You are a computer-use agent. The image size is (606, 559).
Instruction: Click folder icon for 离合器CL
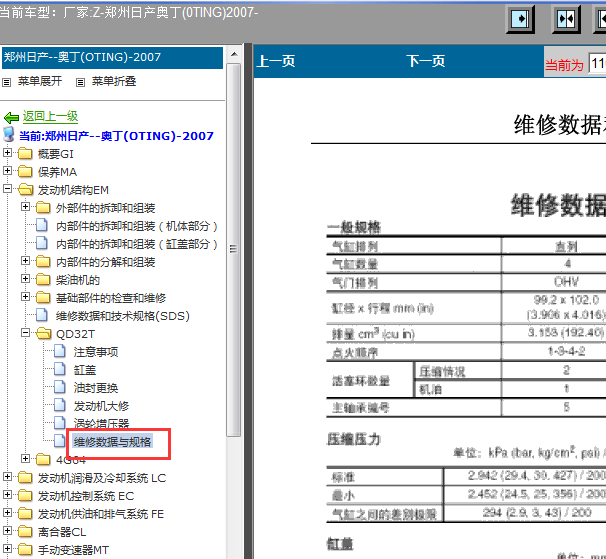point(25,532)
